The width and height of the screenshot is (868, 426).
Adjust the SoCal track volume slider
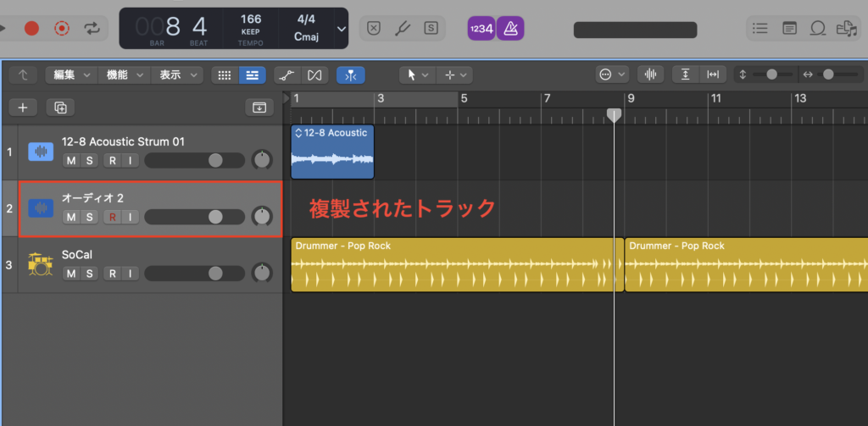[215, 273]
